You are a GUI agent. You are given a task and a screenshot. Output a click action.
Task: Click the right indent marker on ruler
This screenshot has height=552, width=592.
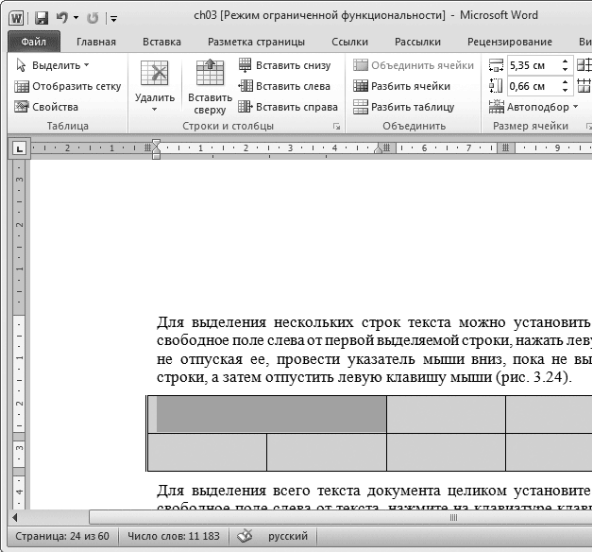click(x=378, y=149)
